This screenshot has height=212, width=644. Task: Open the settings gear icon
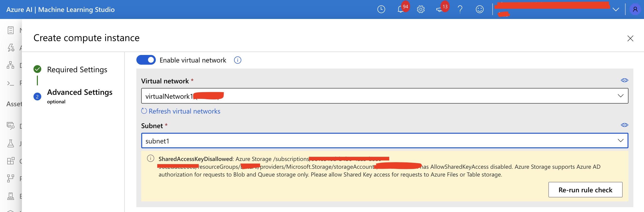tap(421, 9)
